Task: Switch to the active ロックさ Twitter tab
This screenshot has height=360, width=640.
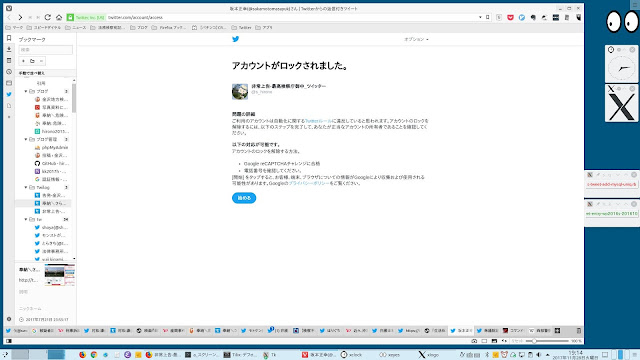Action: (461, 331)
